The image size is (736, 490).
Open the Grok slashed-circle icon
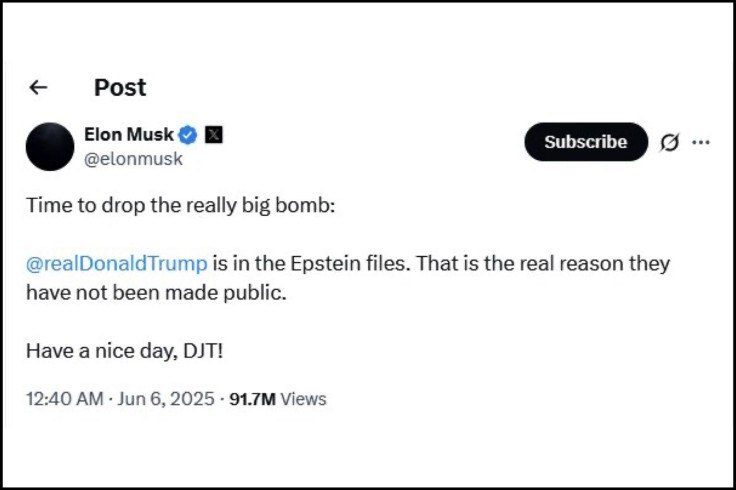(670, 142)
